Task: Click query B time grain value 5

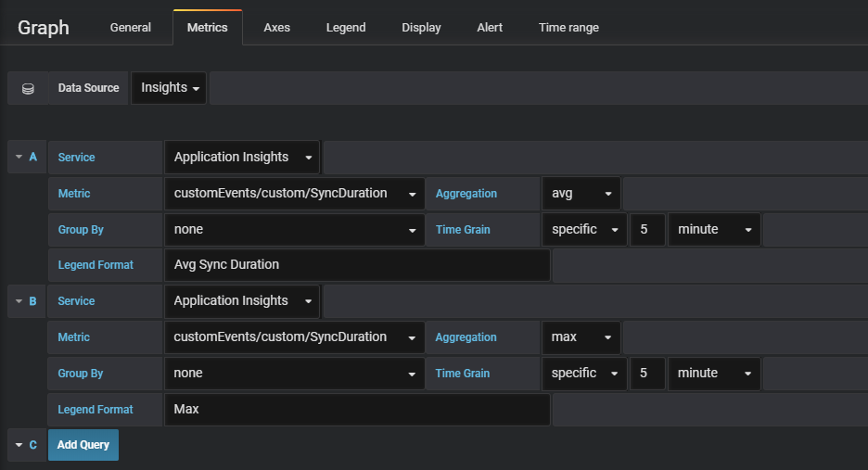Action: (647, 373)
